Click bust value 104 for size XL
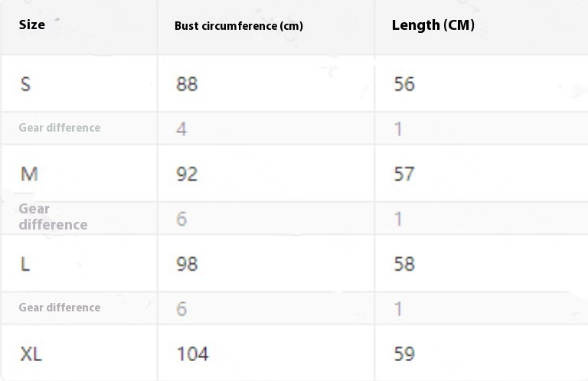Viewport: 588px width, 381px height. pyautogui.click(x=192, y=353)
